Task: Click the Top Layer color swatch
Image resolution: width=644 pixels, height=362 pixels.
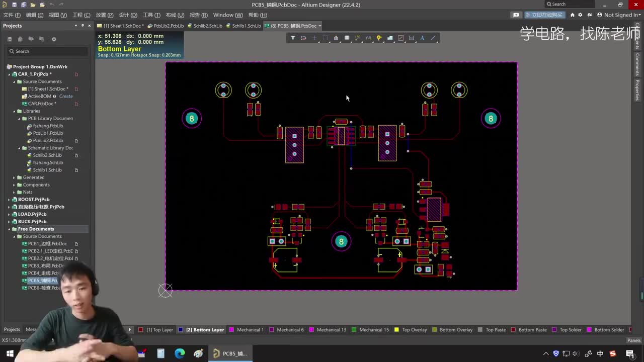Action: click(x=141, y=330)
